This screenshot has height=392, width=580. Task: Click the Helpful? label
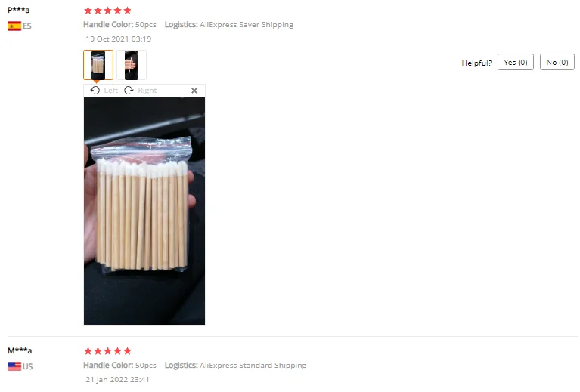pyautogui.click(x=476, y=63)
